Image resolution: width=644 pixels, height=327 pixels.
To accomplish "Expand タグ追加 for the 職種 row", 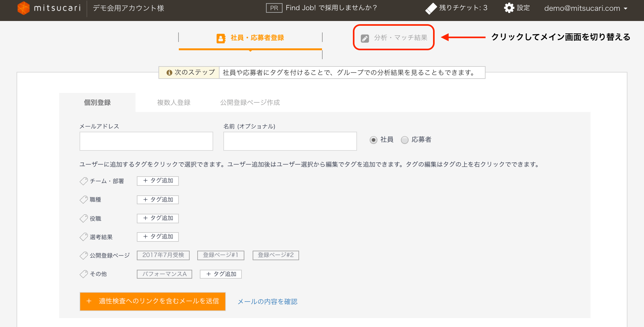I will point(158,200).
